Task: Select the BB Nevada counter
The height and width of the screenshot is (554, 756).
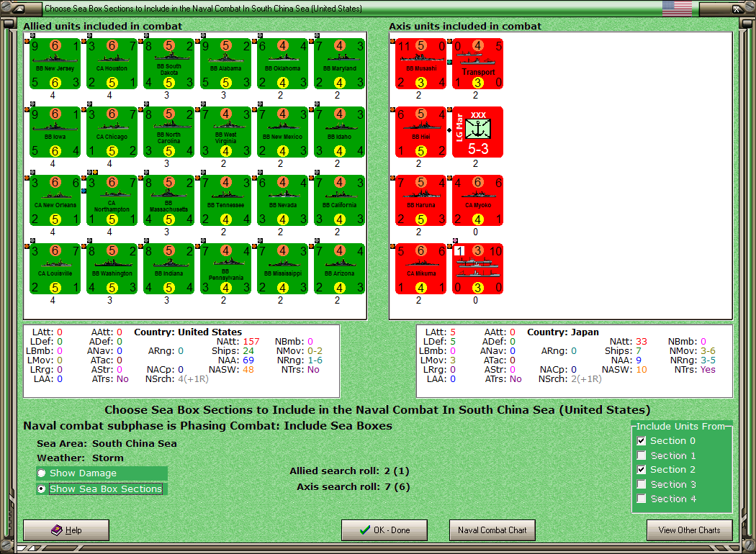Action: (x=282, y=201)
